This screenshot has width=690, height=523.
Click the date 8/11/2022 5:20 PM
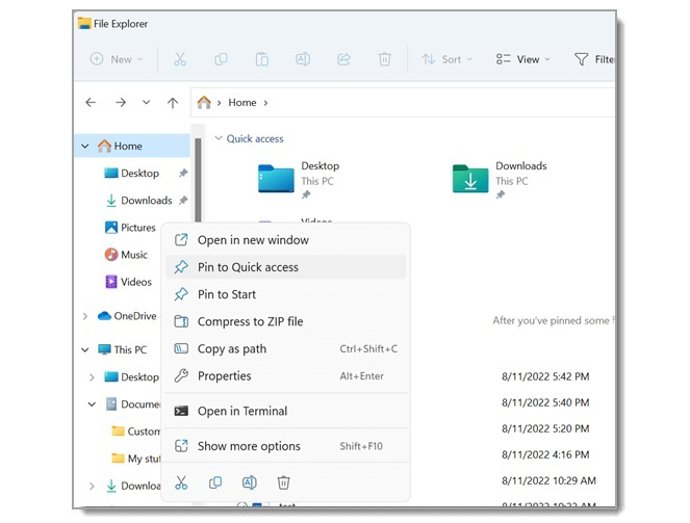click(x=545, y=428)
